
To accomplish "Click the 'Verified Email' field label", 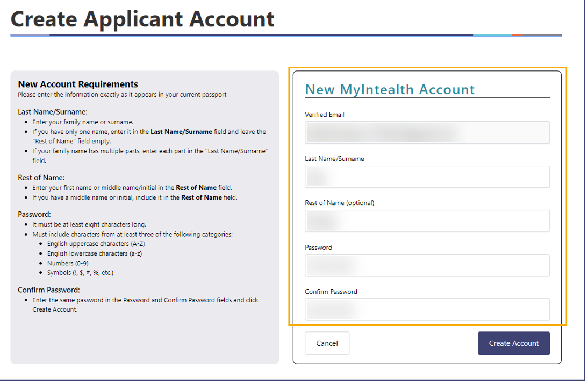I will pos(325,115).
